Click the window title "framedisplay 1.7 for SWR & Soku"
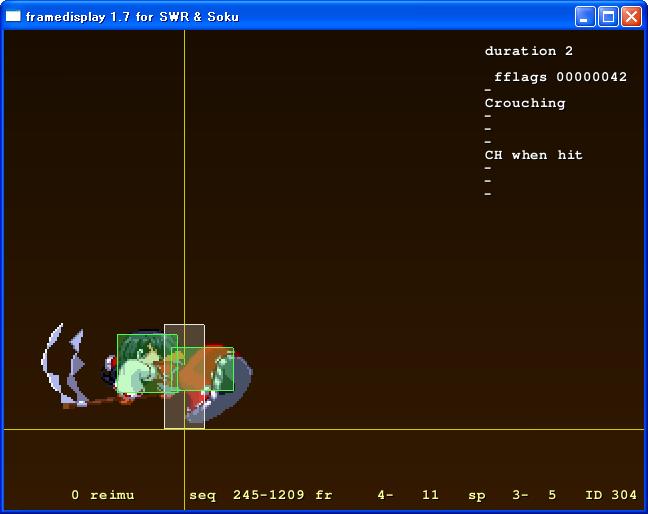This screenshot has height=514, width=648. coord(132,16)
